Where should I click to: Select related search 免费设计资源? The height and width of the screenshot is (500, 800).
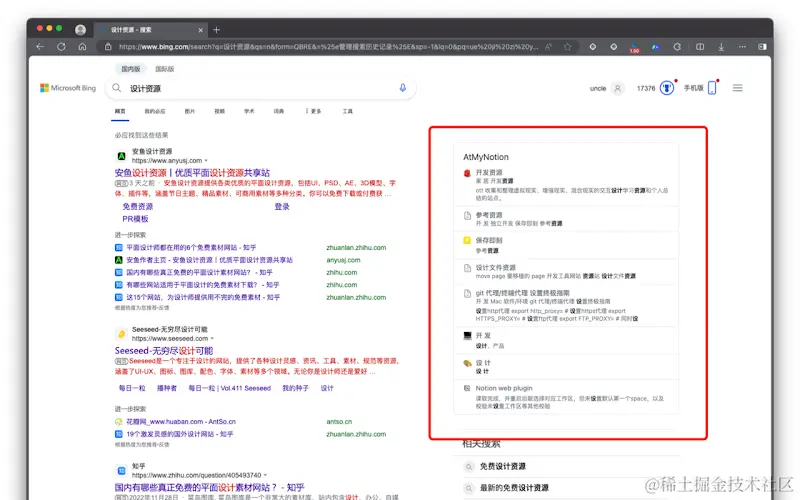point(503,466)
